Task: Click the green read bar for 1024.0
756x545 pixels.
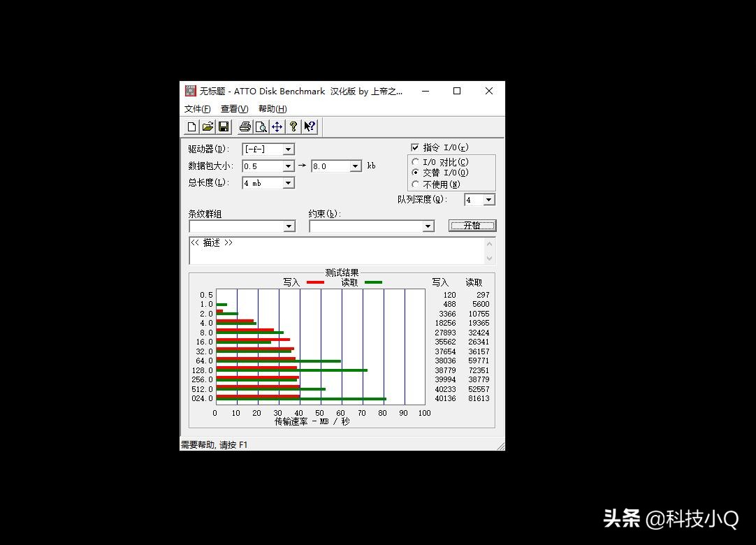Action: click(x=301, y=400)
